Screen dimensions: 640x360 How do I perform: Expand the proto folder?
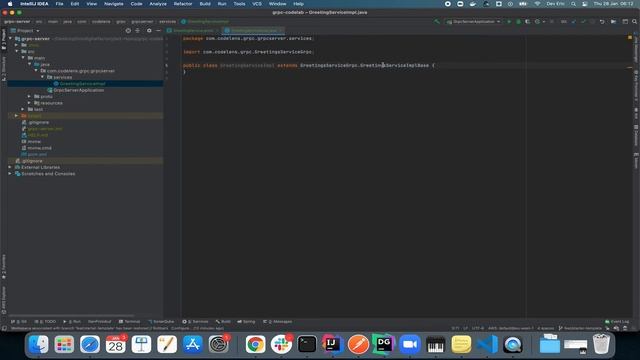[29, 97]
